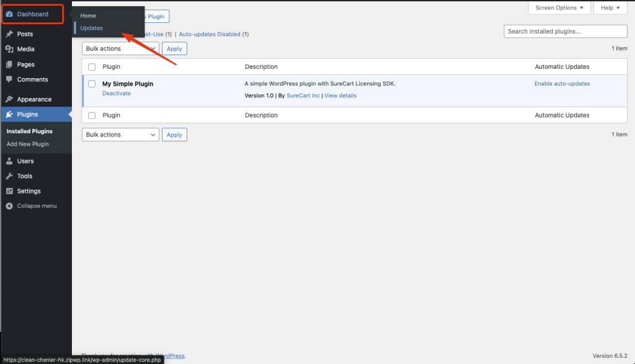Click Enable auto-updates link
The image size is (635, 364).
pos(562,84)
